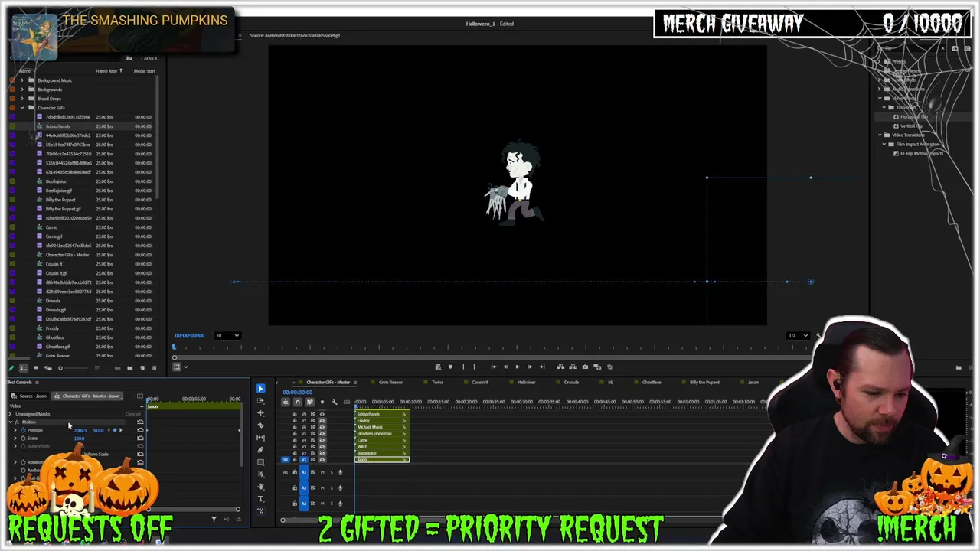
Task: Switch to the Twins sequence tab
Action: coord(437,382)
